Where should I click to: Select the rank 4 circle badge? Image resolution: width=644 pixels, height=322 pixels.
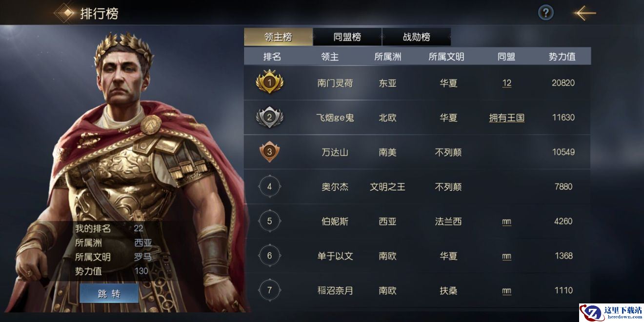(x=269, y=186)
